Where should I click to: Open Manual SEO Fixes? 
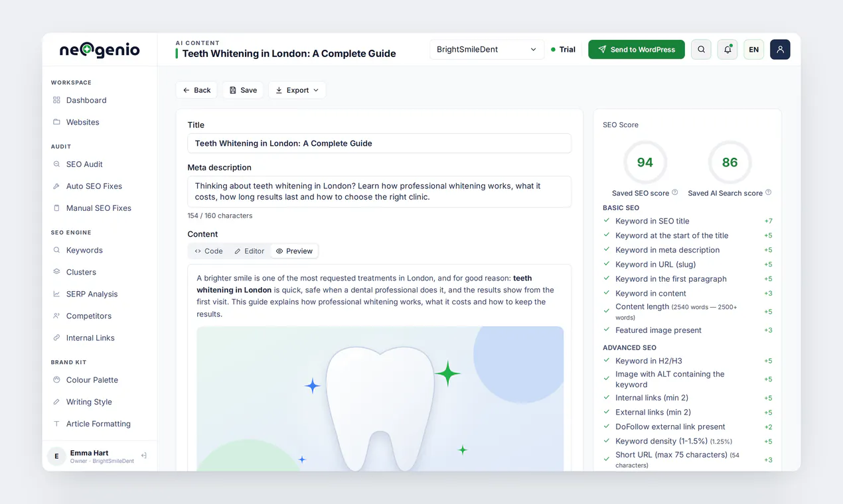(100, 208)
